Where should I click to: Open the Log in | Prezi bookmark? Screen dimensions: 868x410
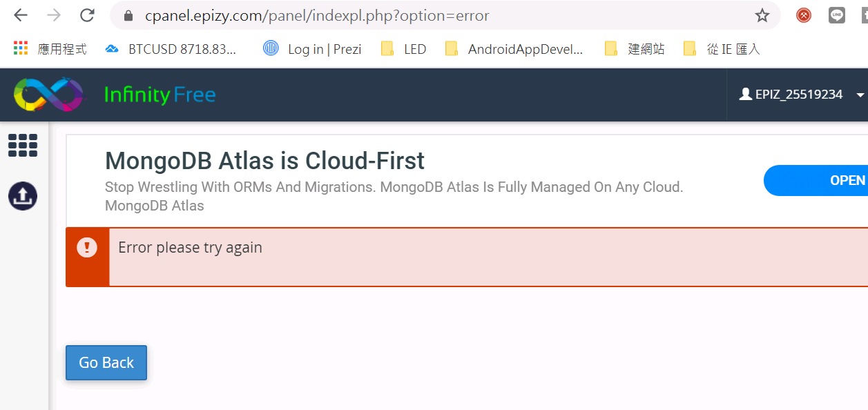pos(312,49)
